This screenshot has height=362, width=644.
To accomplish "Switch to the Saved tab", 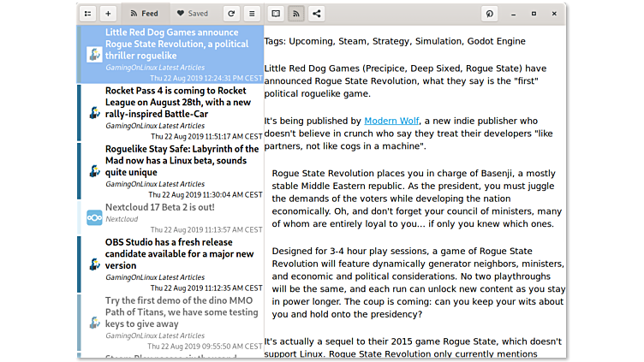I will [192, 14].
